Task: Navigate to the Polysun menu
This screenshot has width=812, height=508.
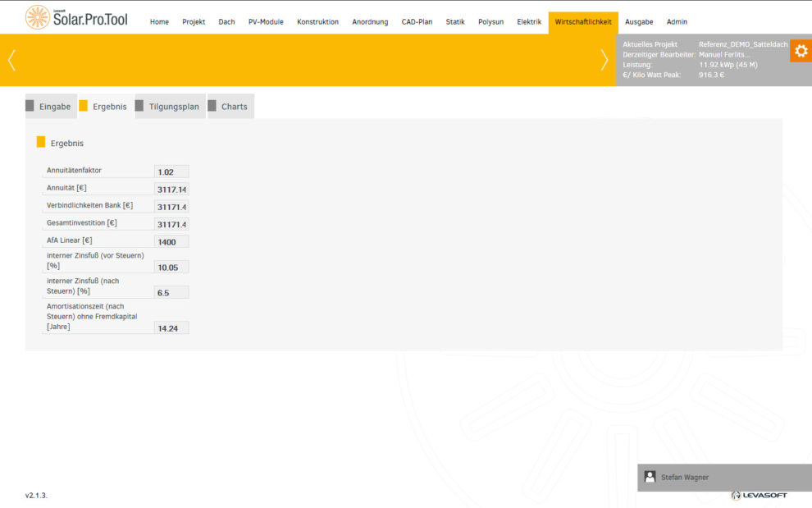Action: coord(490,22)
